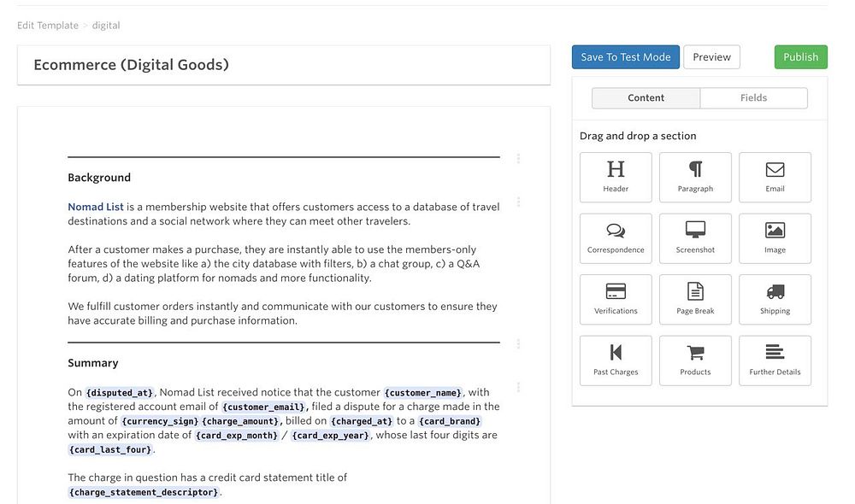Click the Further Details icon
Screen dimensions: 855x504
click(x=775, y=352)
